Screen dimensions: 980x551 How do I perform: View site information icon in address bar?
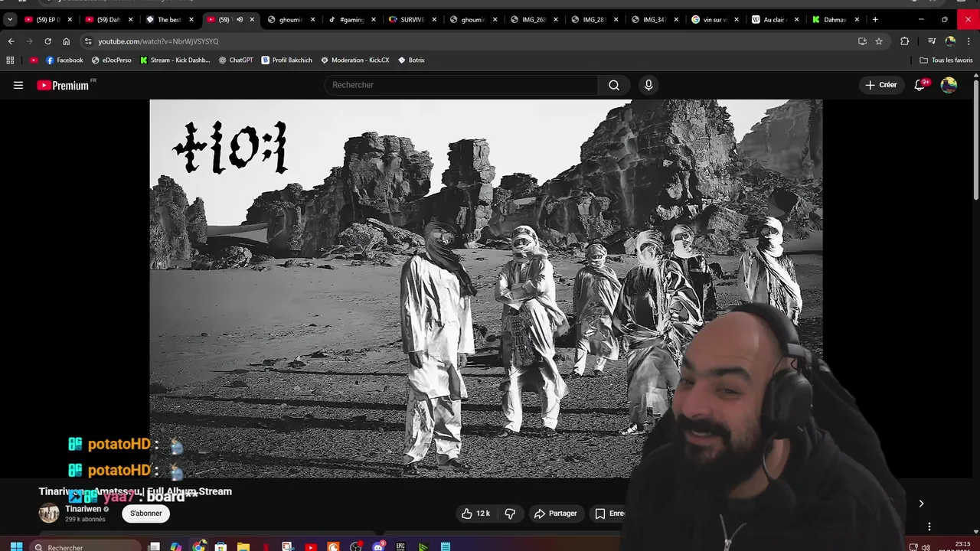pos(88,41)
